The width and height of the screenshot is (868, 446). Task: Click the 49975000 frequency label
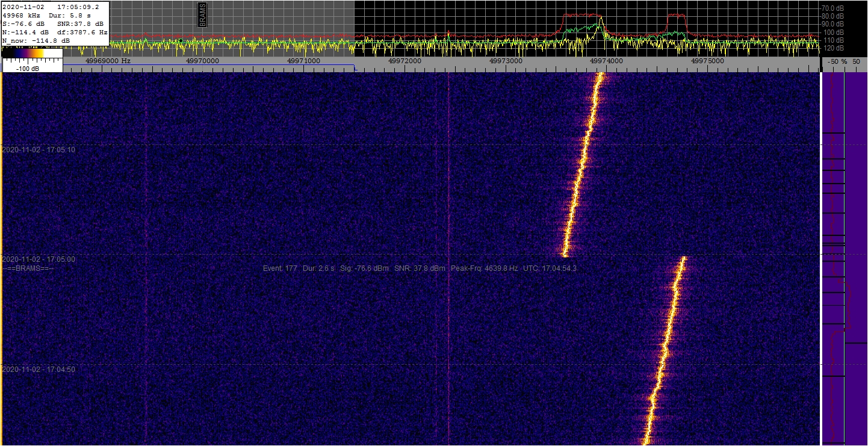pyautogui.click(x=707, y=61)
